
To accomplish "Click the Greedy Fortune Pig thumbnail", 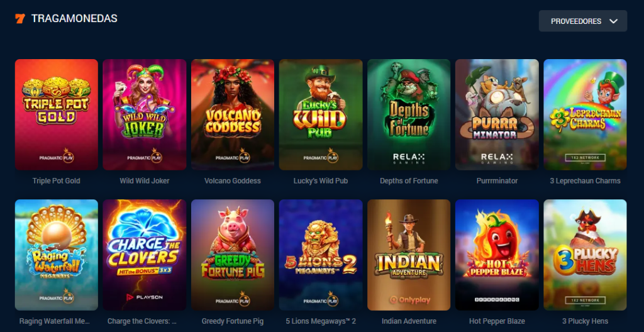I will click(233, 255).
